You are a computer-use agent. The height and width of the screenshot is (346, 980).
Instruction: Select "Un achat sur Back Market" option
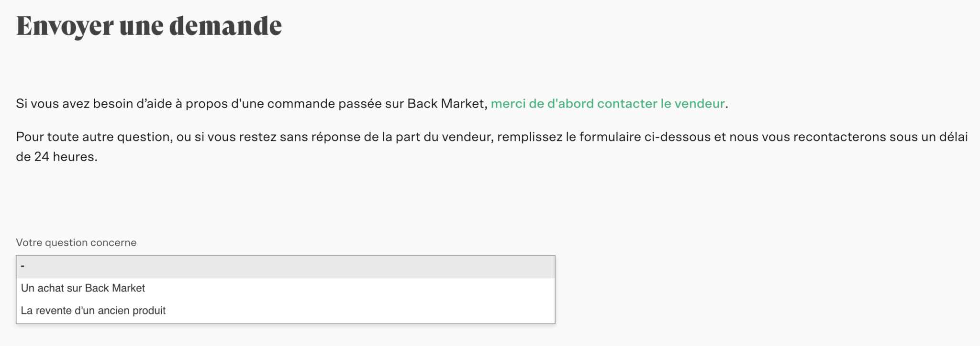[83, 288]
